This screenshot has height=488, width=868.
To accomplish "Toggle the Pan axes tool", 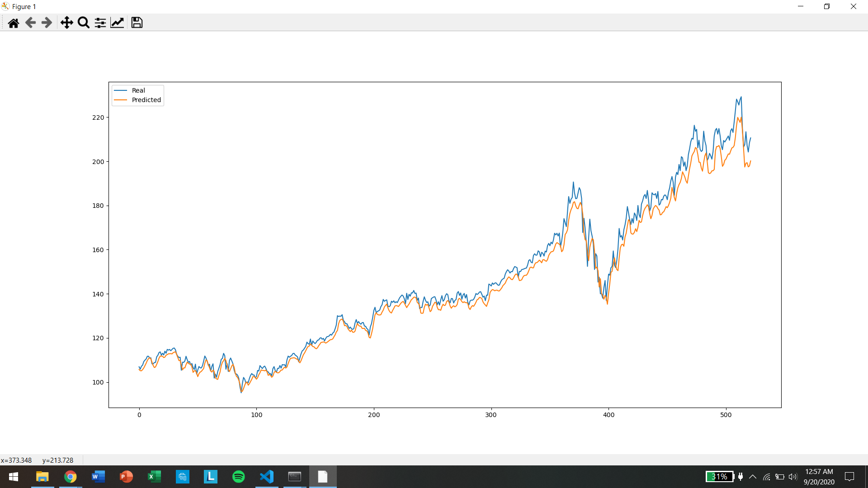I will pos(66,23).
